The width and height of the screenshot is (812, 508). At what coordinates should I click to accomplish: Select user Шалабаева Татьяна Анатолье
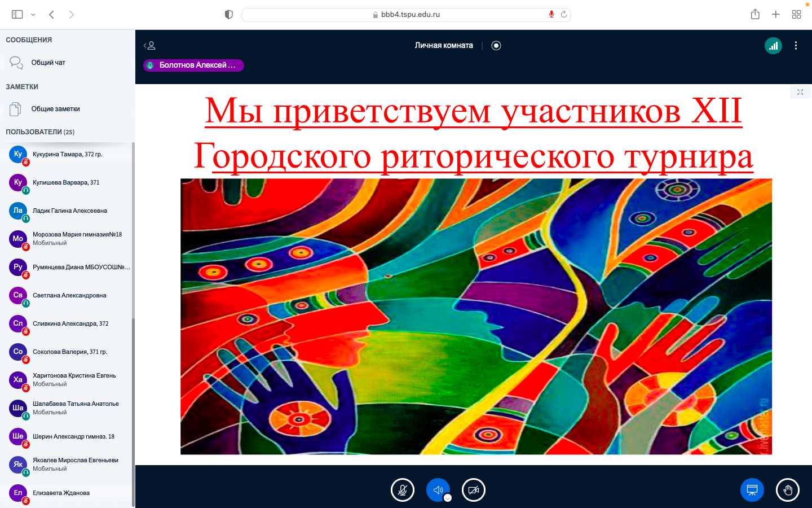67,408
